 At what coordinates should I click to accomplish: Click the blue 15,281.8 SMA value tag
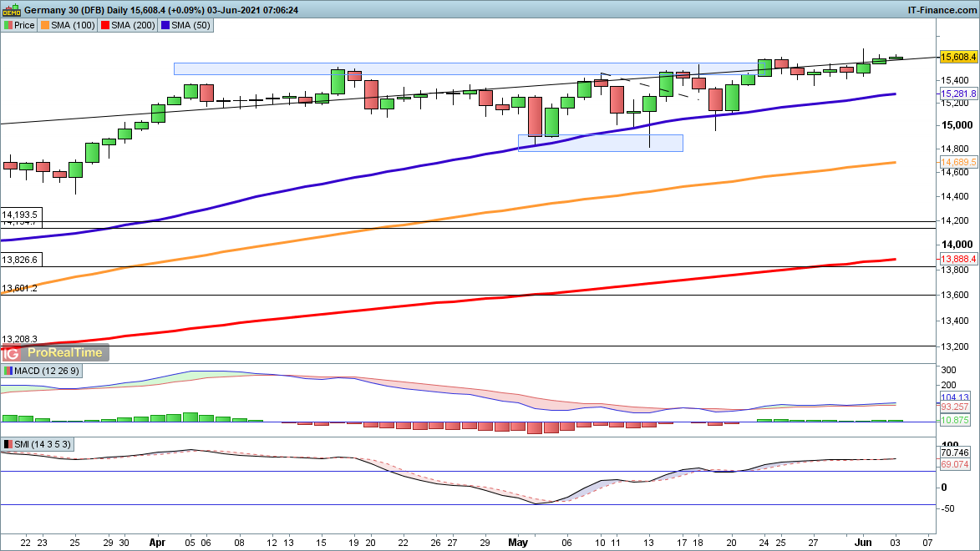coord(958,94)
